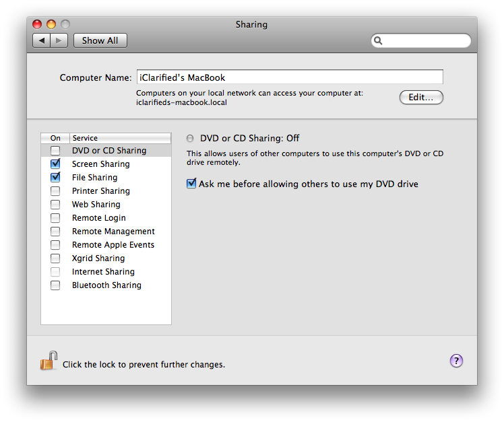Select Internet Sharing in the list
504x422 pixels.
point(103,272)
